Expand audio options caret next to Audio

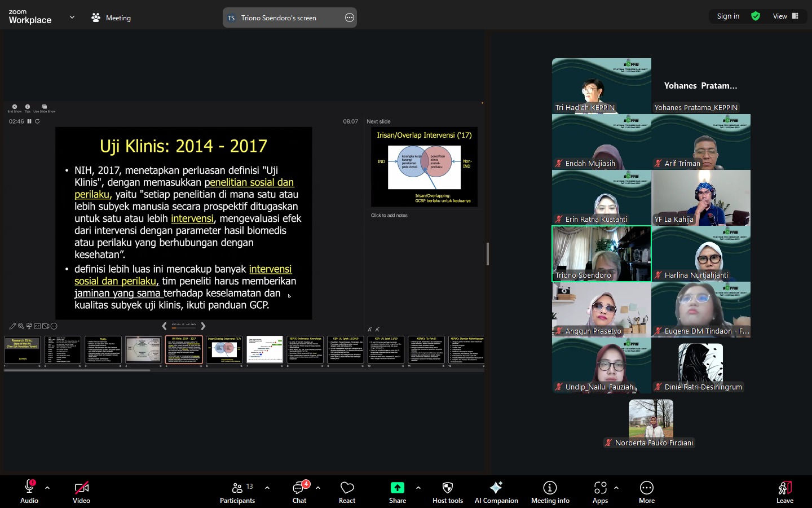pyautogui.click(x=47, y=488)
